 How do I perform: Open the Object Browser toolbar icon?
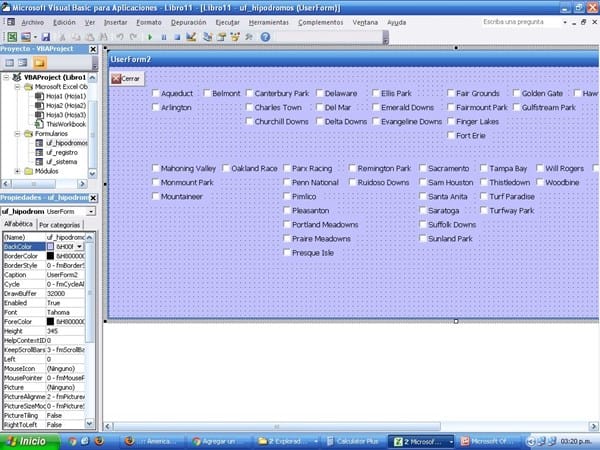tap(235, 37)
